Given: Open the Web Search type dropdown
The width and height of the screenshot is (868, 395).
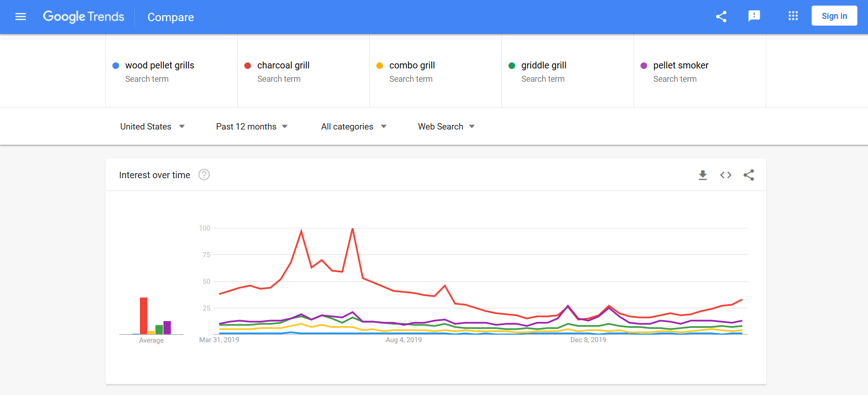Looking at the screenshot, I should click(446, 127).
